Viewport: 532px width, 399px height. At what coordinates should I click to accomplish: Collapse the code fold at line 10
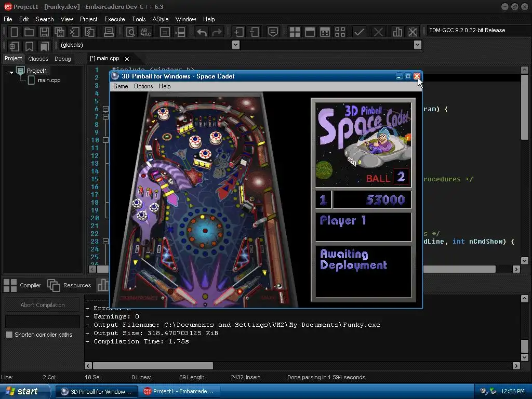pyautogui.click(x=106, y=140)
